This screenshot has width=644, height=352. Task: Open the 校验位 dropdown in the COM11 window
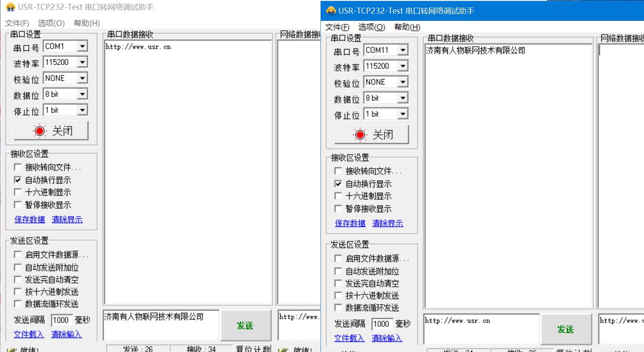pyautogui.click(x=403, y=82)
